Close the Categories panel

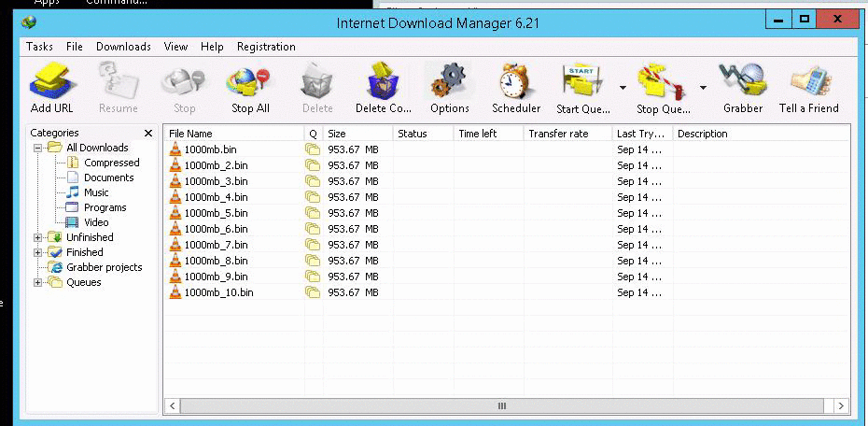[147, 133]
